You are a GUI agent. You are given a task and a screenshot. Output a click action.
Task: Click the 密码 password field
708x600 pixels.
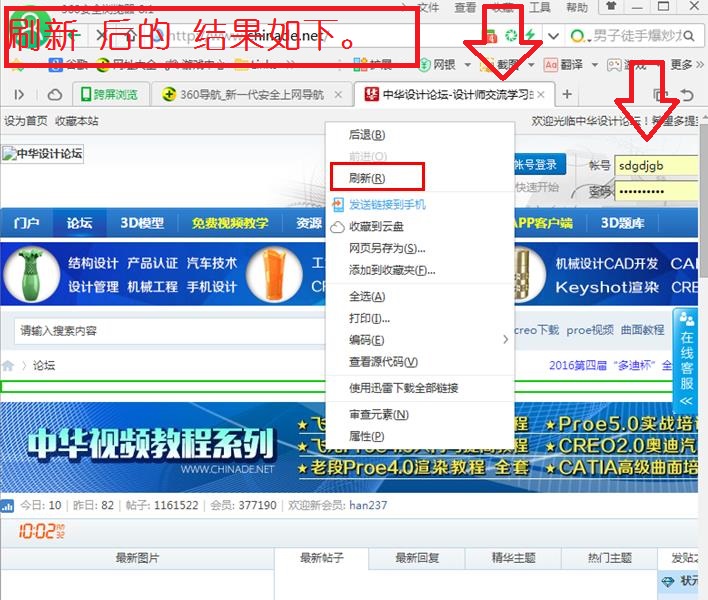[657, 191]
